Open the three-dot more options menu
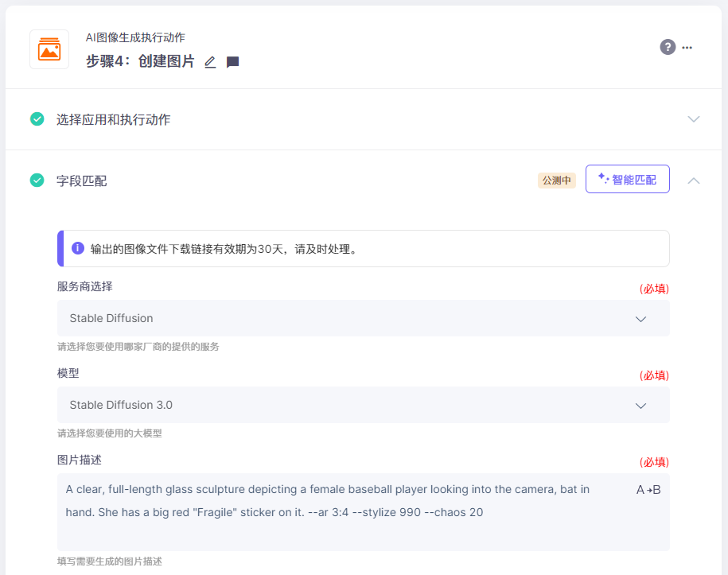Viewport: 728px width, 575px height. pyautogui.click(x=687, y=48)
